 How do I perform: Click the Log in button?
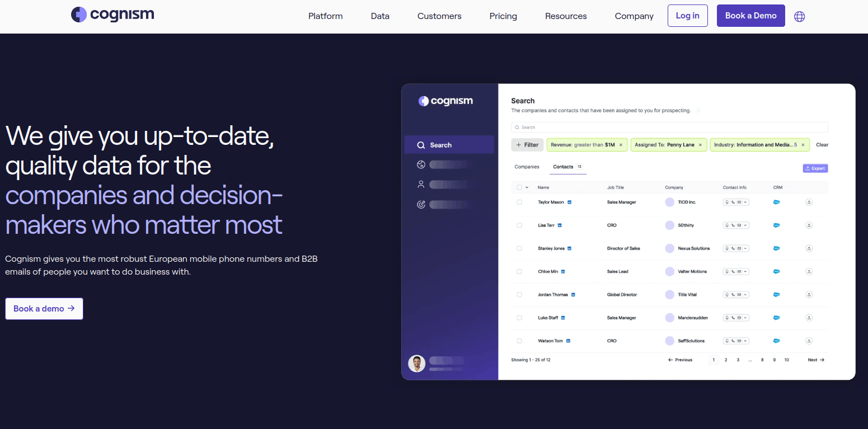pyautogui.click(x=687, y=16)
